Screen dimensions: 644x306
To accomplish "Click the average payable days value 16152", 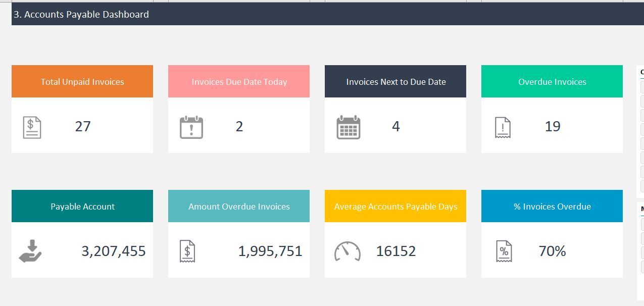I will click(396, 251).
